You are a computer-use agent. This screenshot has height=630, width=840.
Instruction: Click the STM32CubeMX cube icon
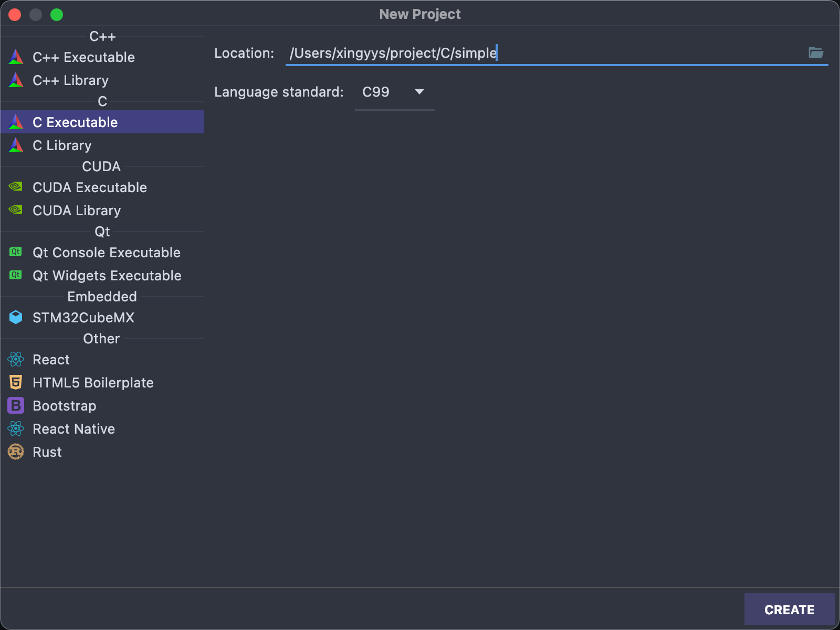[x=16, y=317]
